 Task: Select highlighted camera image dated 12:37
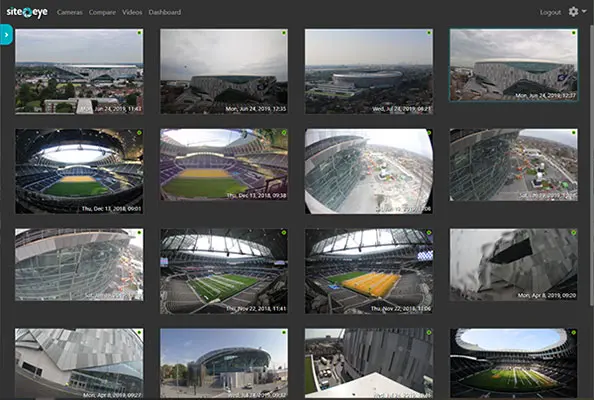click(x=514, y=65)
